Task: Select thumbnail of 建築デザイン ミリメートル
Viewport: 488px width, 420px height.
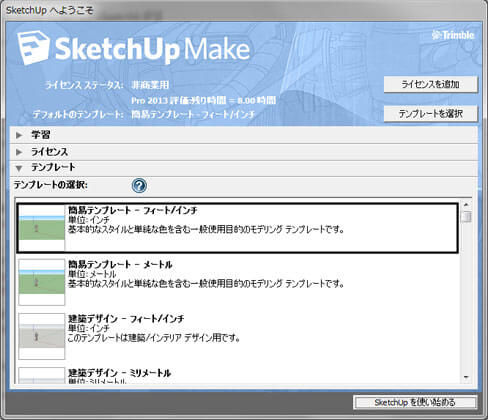Action: point(42,375)
